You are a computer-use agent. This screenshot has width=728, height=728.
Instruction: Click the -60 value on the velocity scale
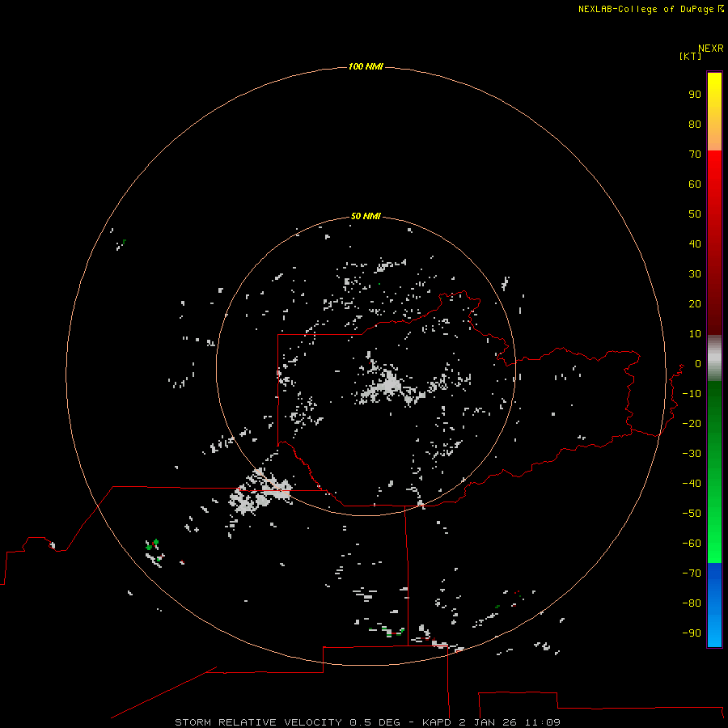[692, 544]
